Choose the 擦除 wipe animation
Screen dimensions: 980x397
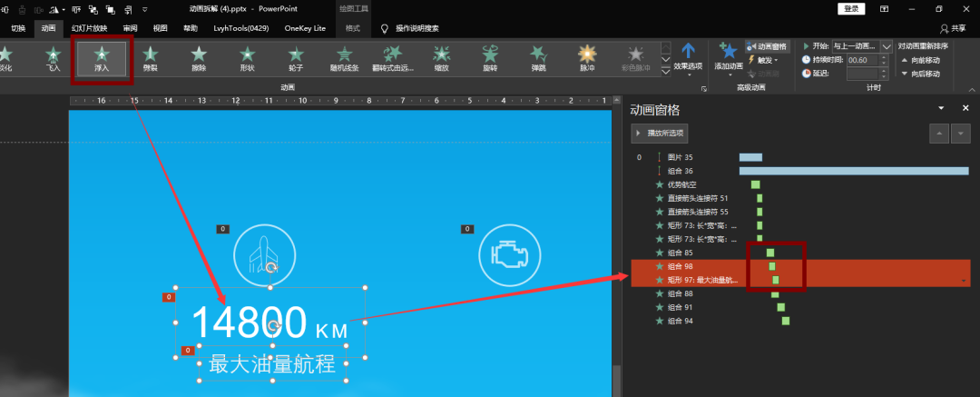(199, 59)
